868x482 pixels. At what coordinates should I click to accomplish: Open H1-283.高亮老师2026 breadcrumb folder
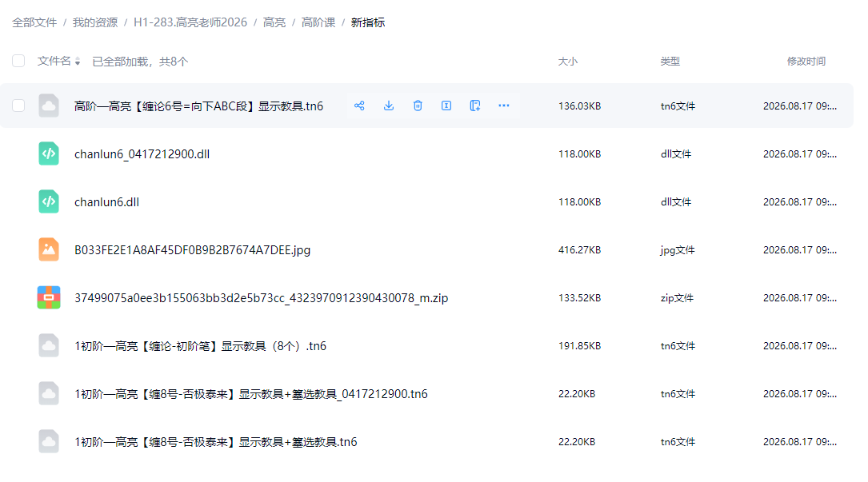[x=190, y=22]
